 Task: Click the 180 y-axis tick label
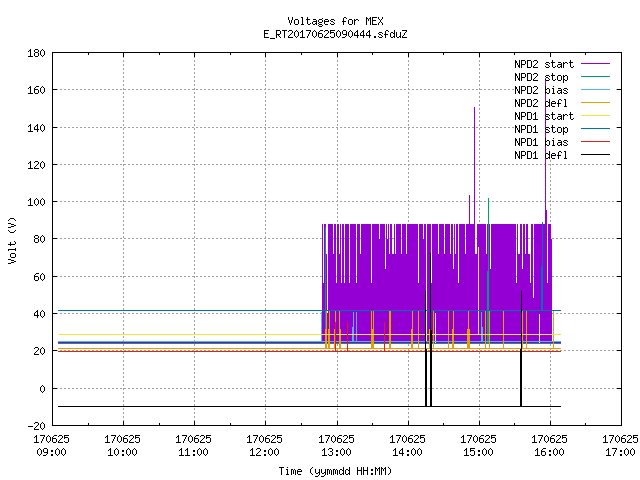point(36,53)
